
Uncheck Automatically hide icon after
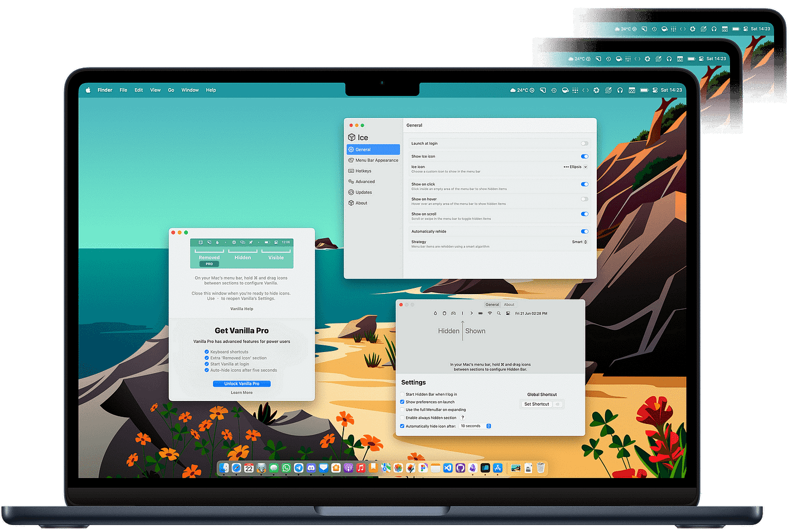(x=402, y=426)
